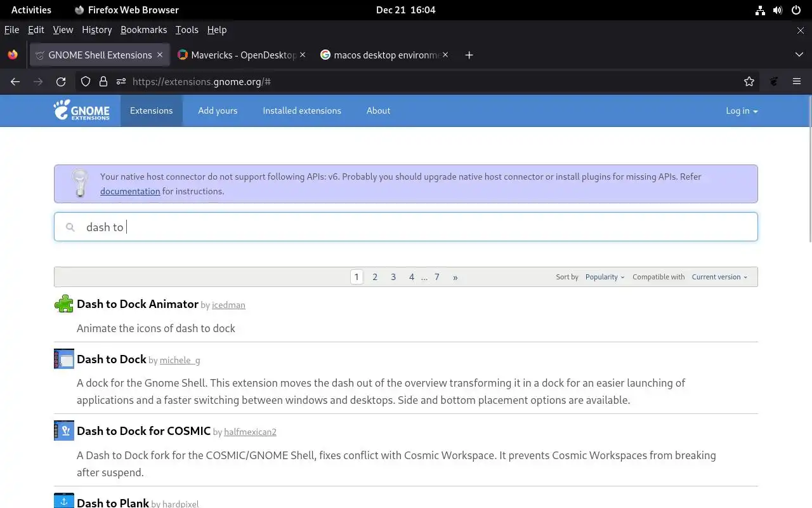Image resolution: width=812 pixels, height=508 pixels.
Task: Go to results page 4
Action: tap(412, 277)
